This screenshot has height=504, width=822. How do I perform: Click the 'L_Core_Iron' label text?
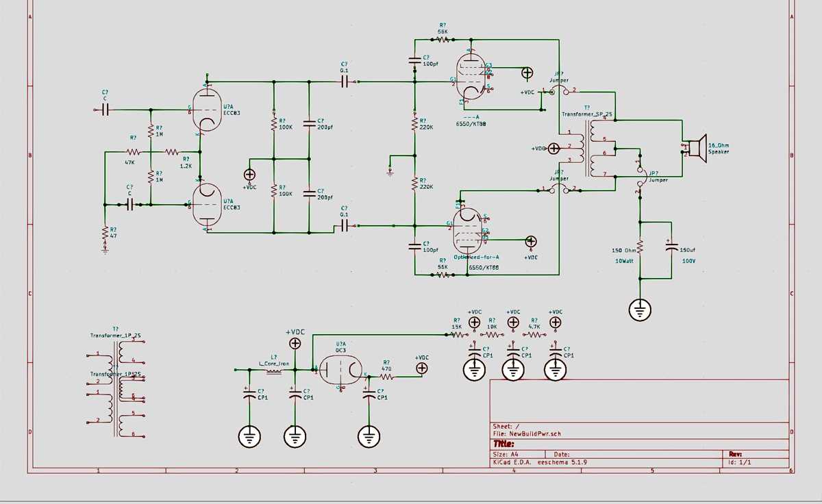(x=273, y=364)
